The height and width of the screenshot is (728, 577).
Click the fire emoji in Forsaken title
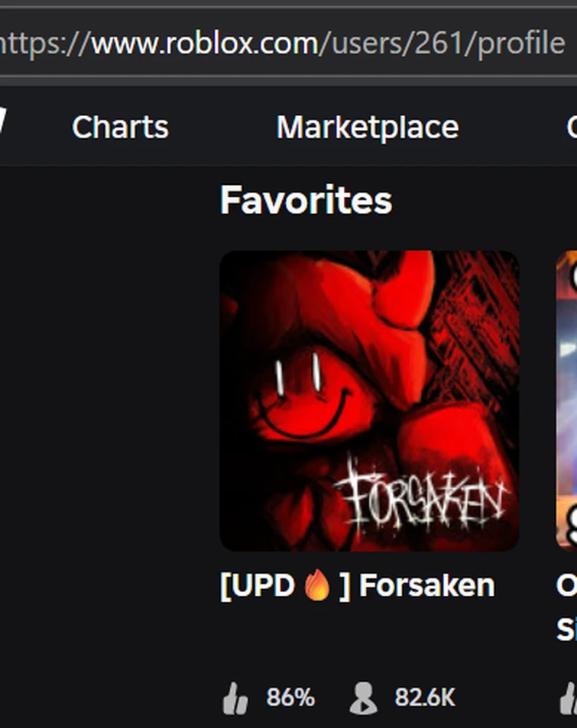(317, 585)
